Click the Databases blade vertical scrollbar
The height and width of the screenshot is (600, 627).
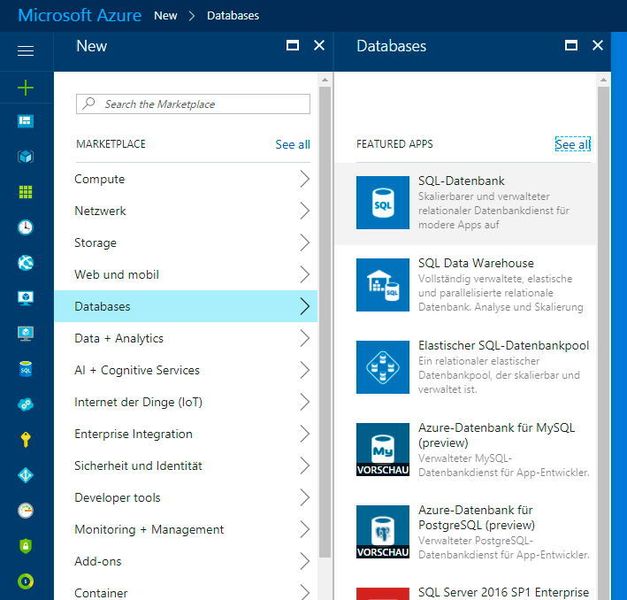click(603, 343)
